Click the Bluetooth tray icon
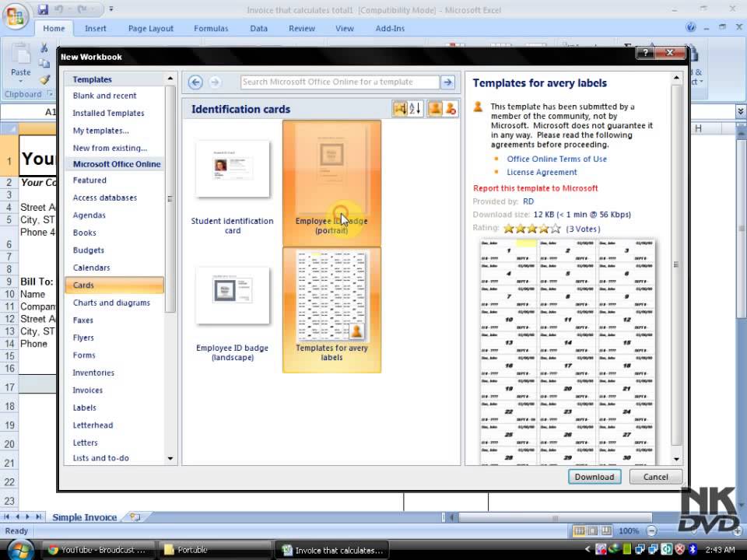This screenshot has height=560, width=747. [693, 550]
